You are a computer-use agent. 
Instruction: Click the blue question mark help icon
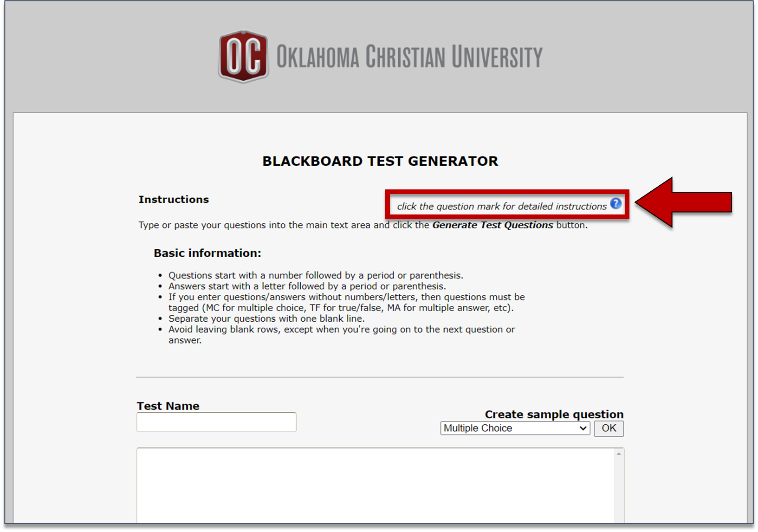(x=615, y=203)
